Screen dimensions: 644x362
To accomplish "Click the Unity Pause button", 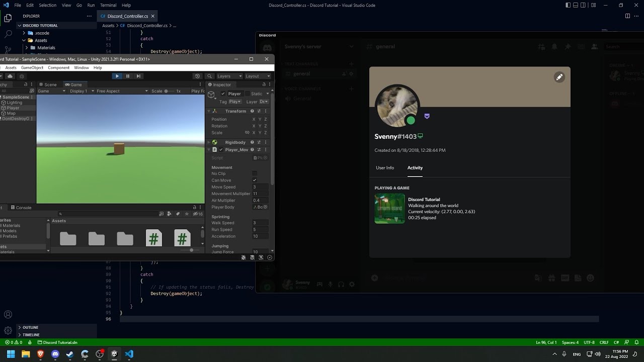I will 128,76.
